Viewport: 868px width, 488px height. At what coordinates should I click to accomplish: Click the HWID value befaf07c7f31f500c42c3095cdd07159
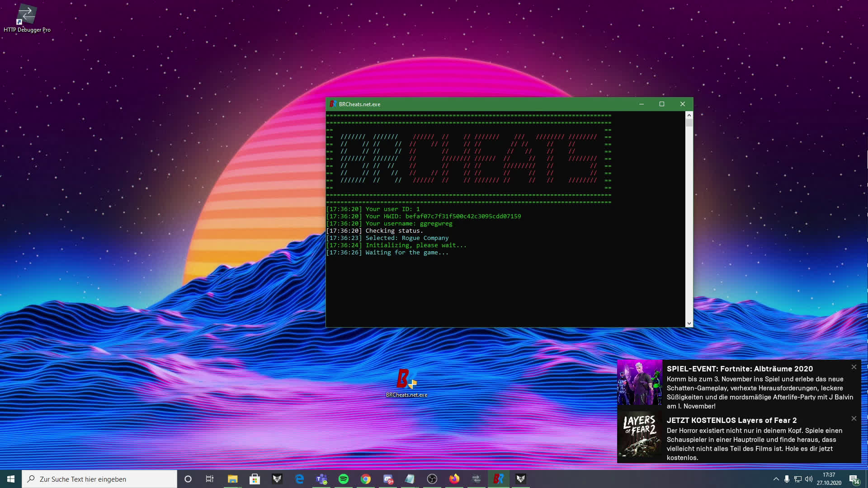click(x=463, y=216)
